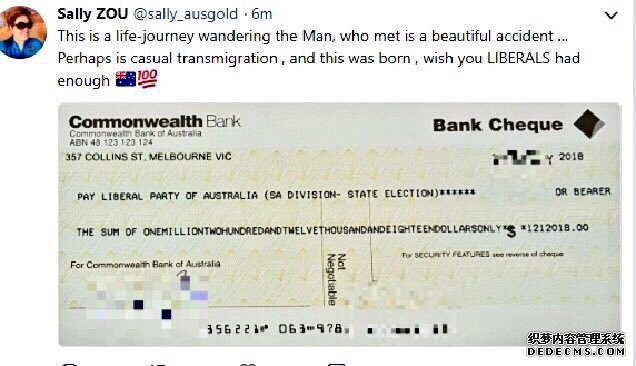Click the partially visible retweet icon
636x366 pixels.
157,364
